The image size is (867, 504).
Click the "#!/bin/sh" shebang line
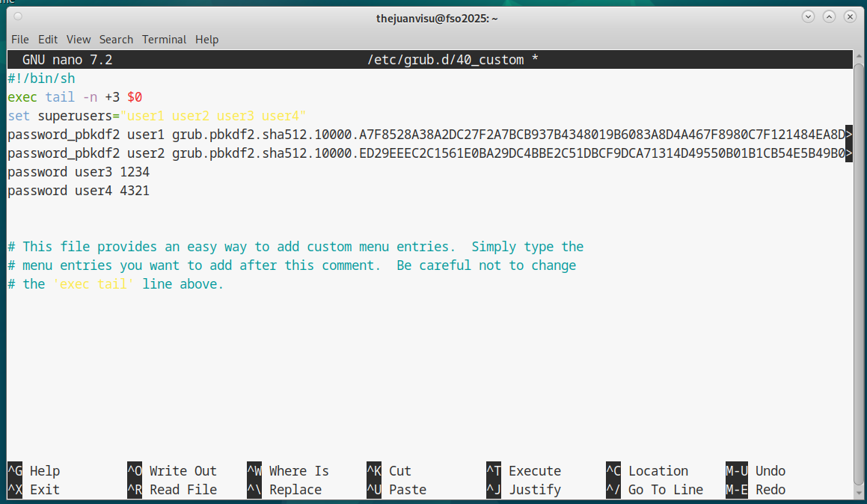(41, 79)
